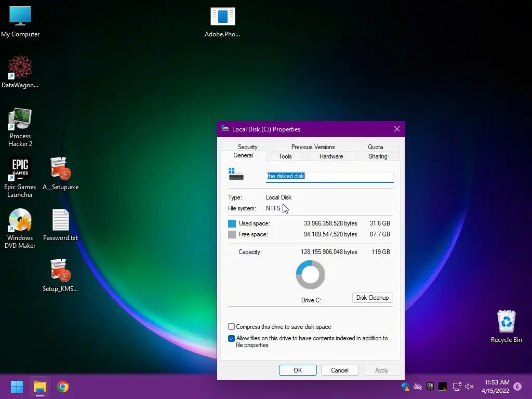Switch to the Previous Versions tab
The image size is (532, 399).
coord(313,147)
